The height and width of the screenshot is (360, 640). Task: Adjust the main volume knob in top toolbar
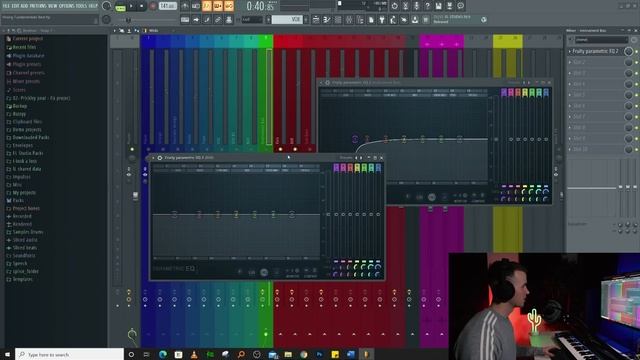(107, 6)
